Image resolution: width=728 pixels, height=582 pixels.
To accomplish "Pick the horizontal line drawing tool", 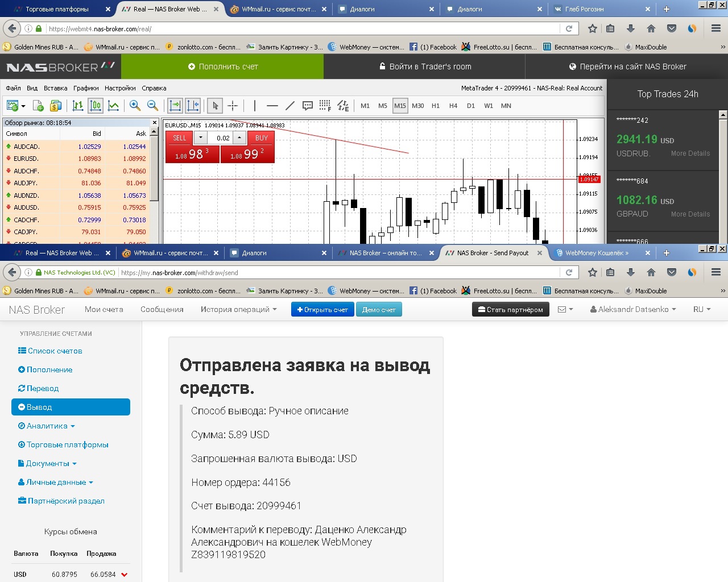I will tap(272, 106).
